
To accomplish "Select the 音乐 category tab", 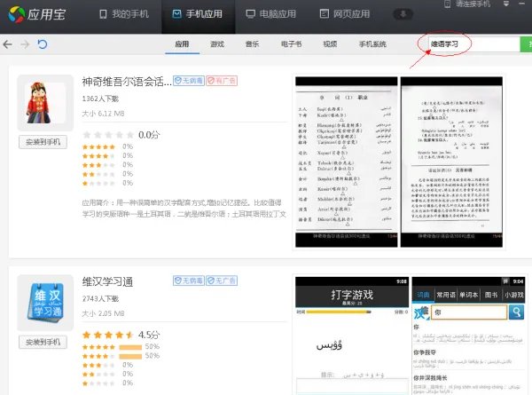I will click(x=252, y=44).
